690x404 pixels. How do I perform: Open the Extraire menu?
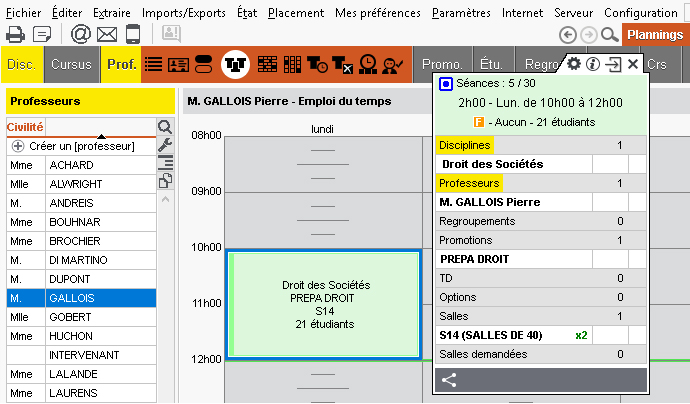point(112,13)
